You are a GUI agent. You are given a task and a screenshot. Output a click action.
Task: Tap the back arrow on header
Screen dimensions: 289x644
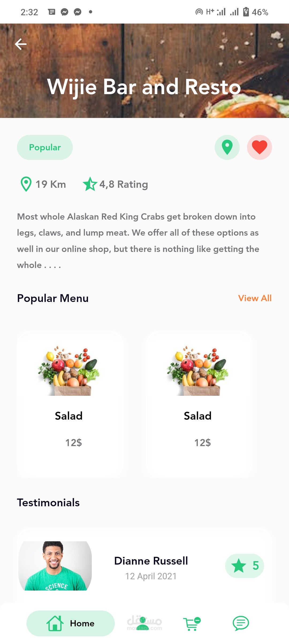[x=21, y=44]
